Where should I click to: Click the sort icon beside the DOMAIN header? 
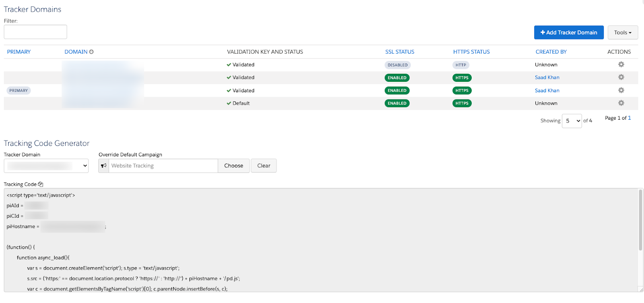click(91, 52)
